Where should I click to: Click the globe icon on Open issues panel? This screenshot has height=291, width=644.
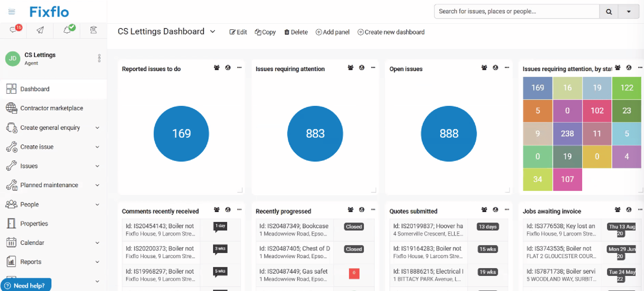(x=495, y=68)
